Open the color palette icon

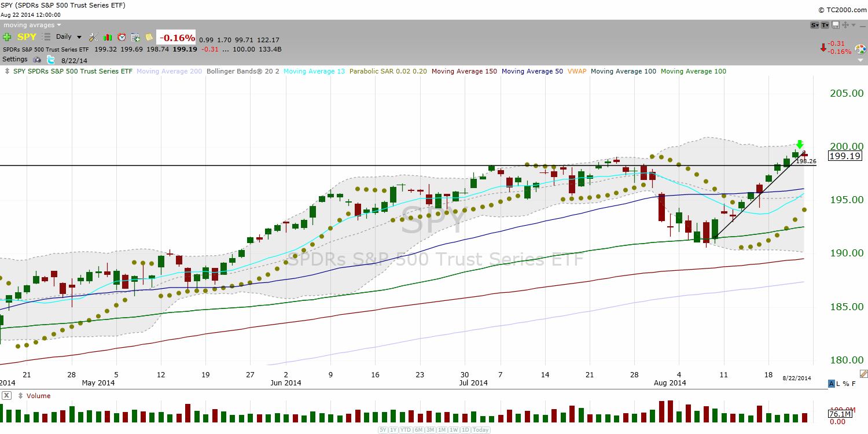point(860,49)
